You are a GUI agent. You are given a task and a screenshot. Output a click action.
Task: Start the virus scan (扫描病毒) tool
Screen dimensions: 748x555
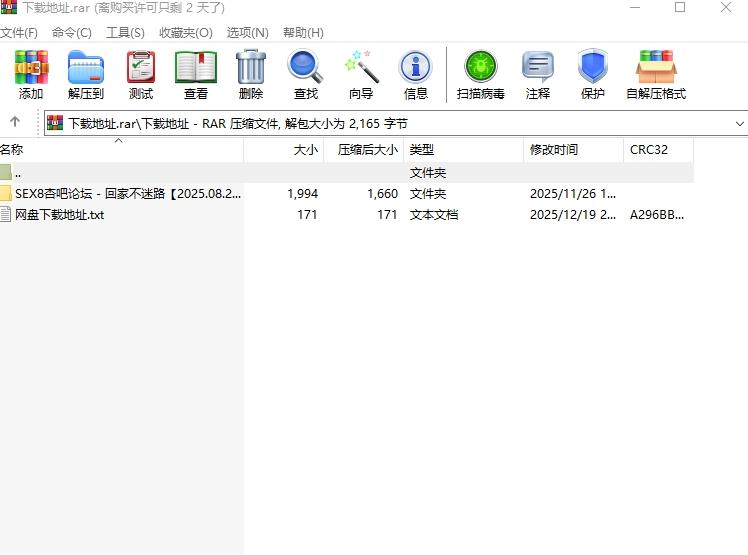(480, 75)
